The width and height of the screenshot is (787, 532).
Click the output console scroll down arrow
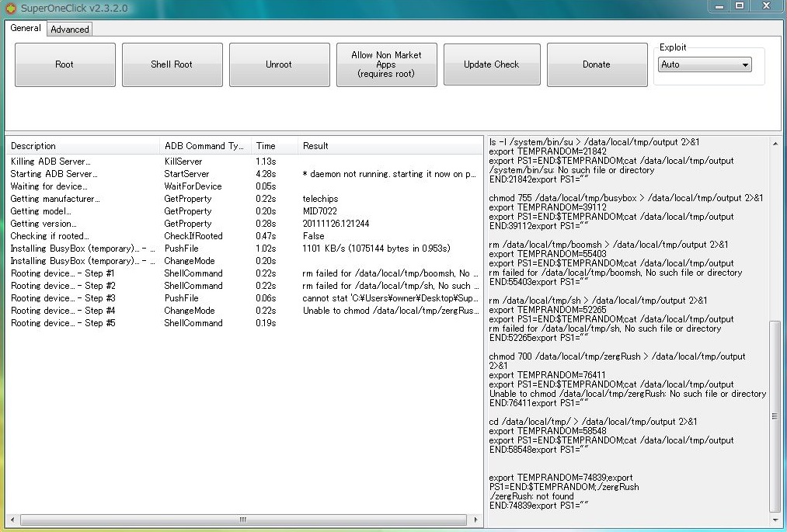click(x=775, y=520)
